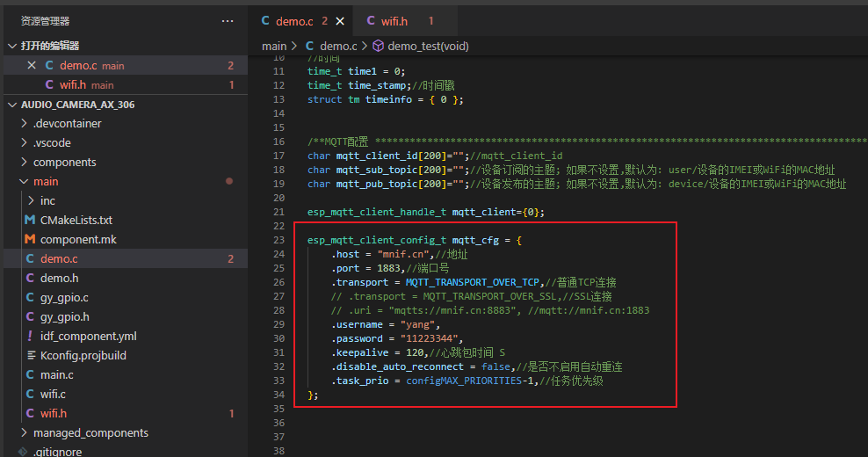Click the .username "yang" string
The width and height of the screenshot is (868, 457).
[x=416, y=324]
